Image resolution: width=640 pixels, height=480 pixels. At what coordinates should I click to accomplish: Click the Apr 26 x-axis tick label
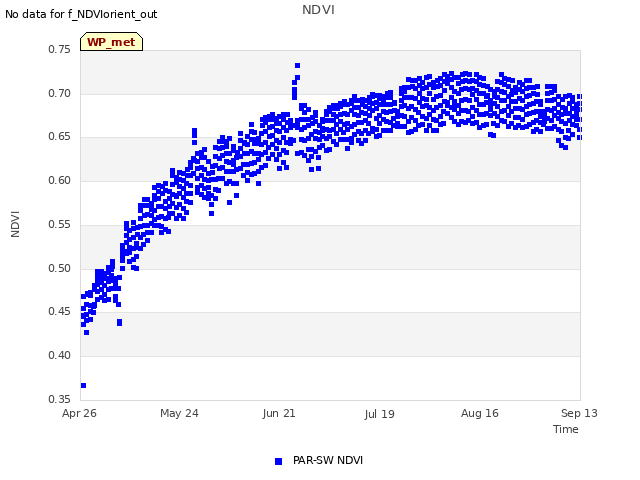coord(79,413)
